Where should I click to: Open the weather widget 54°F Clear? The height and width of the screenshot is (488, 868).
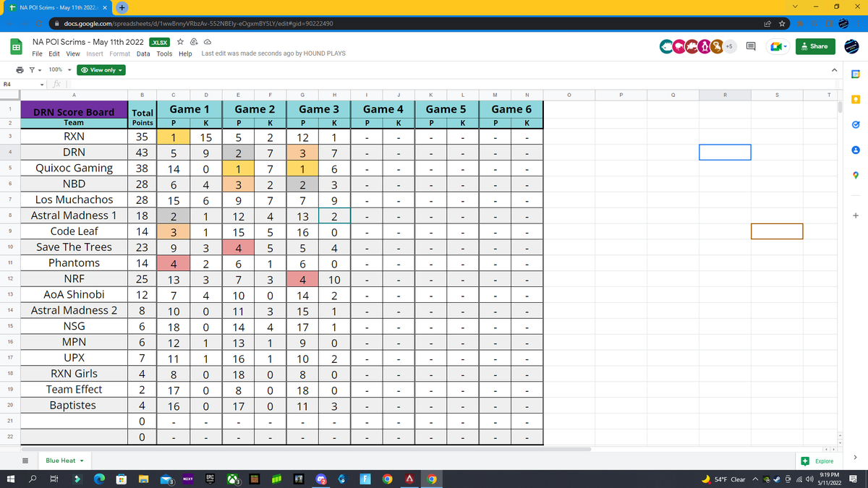coord(723,479)
